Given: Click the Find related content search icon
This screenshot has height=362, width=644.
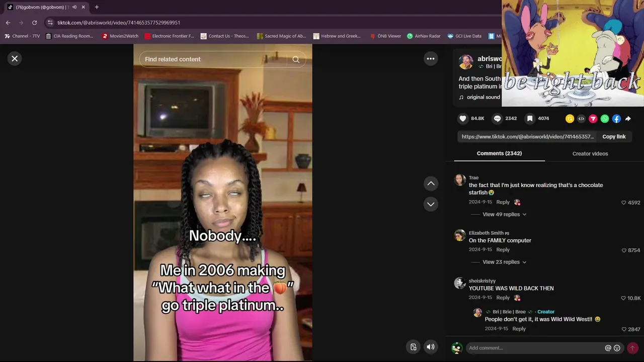Looking at the screenshot, I should point(296,59).
